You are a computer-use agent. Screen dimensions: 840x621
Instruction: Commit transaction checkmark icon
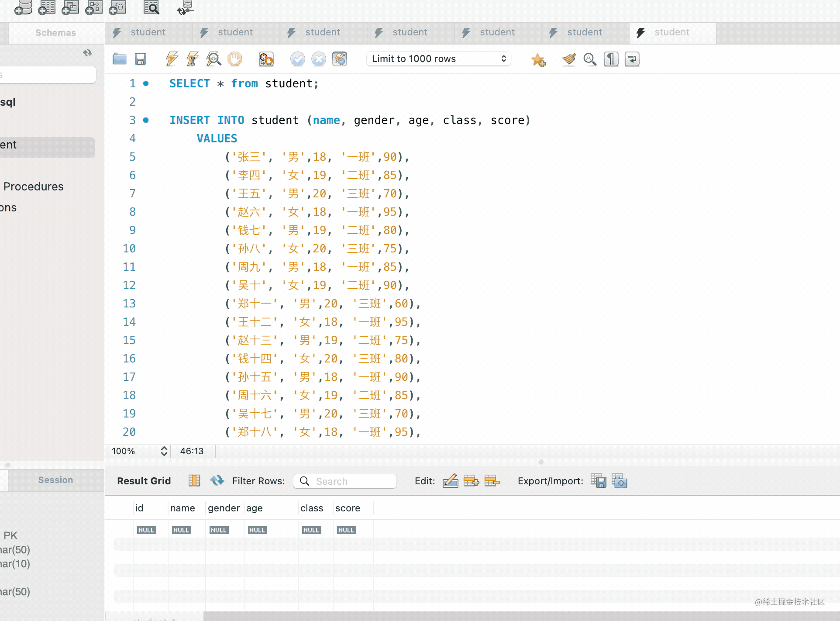click(x=297, y=59)
